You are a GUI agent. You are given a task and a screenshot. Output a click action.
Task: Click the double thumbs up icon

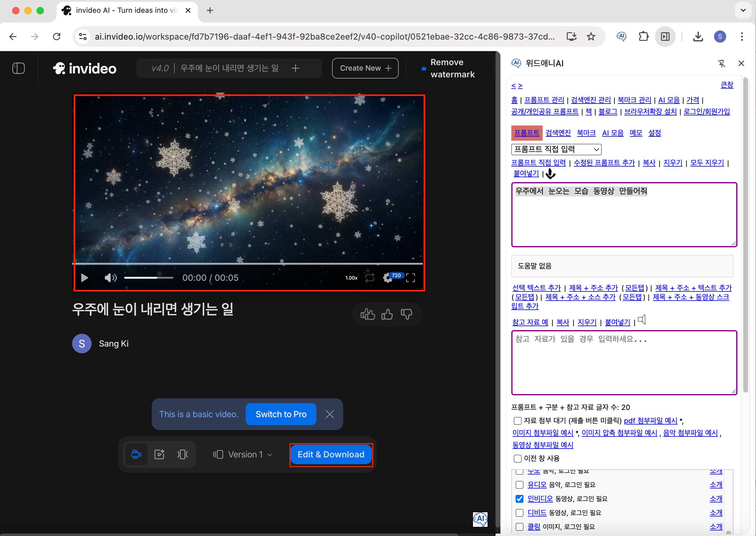pos(367,314)
